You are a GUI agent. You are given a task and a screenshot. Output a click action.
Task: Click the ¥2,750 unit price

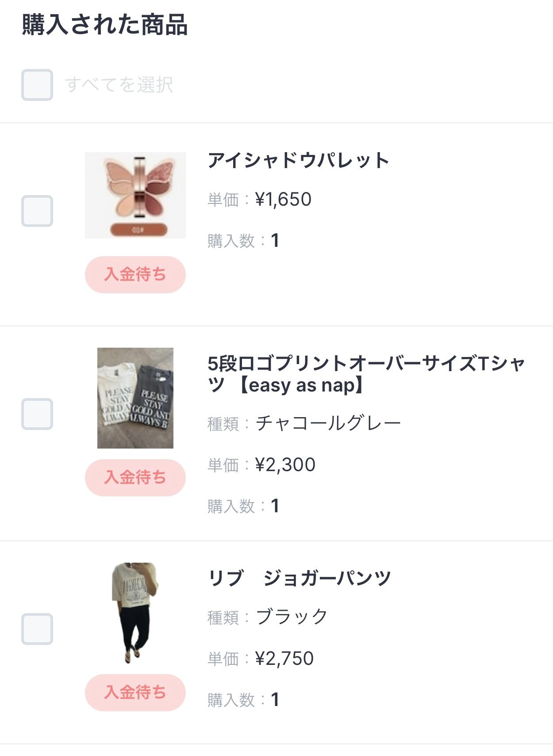284,659
